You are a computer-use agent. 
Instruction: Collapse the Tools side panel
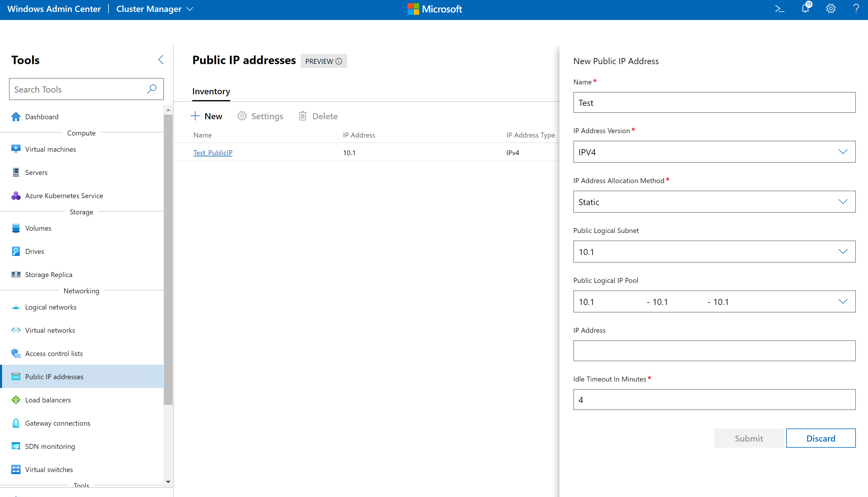tap(161, 60)
